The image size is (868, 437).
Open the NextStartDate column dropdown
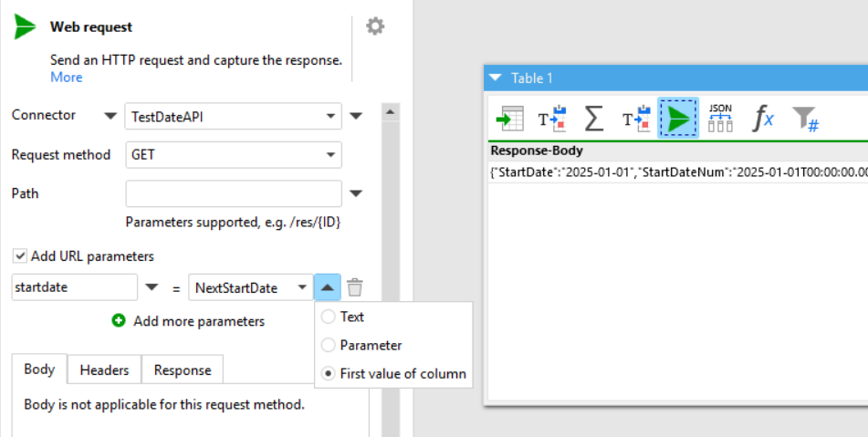[x=302, y=288]
